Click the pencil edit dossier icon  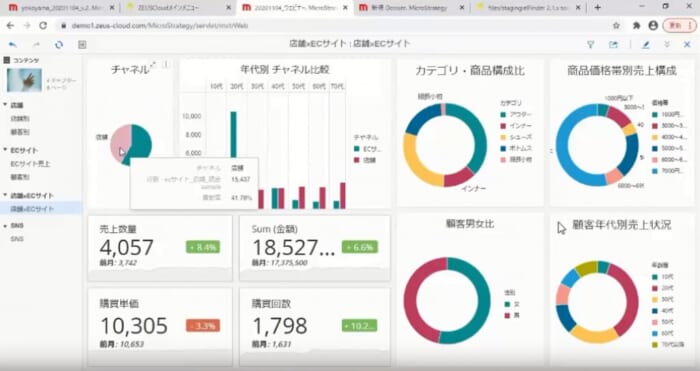[646, 44]
